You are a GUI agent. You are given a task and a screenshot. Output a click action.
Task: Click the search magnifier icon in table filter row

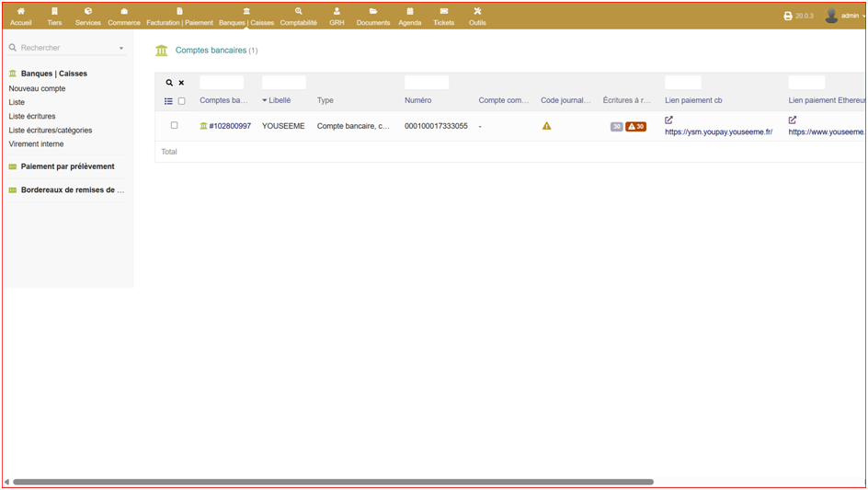[169, 83]
